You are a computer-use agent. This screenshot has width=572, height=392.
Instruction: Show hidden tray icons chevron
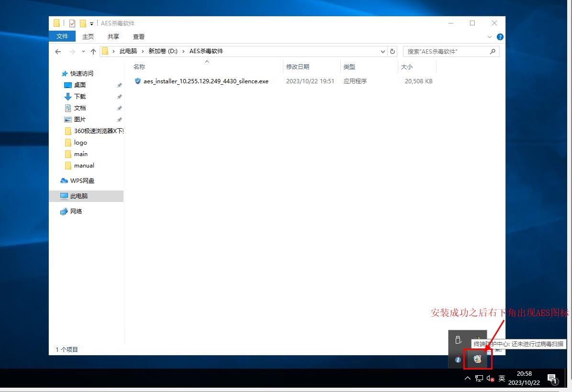click(x=468, y=379)
